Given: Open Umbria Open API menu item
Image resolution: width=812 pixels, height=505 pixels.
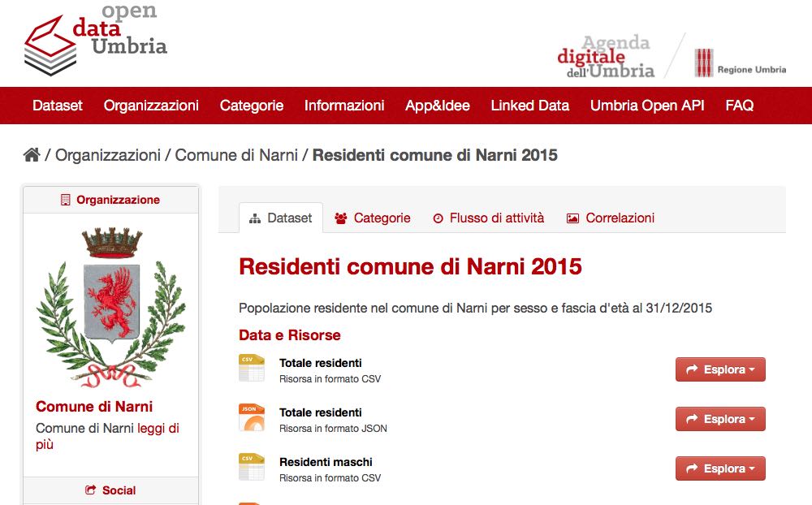Looking at the screenshot, I should pyautogui.click(x=647, y=106).
